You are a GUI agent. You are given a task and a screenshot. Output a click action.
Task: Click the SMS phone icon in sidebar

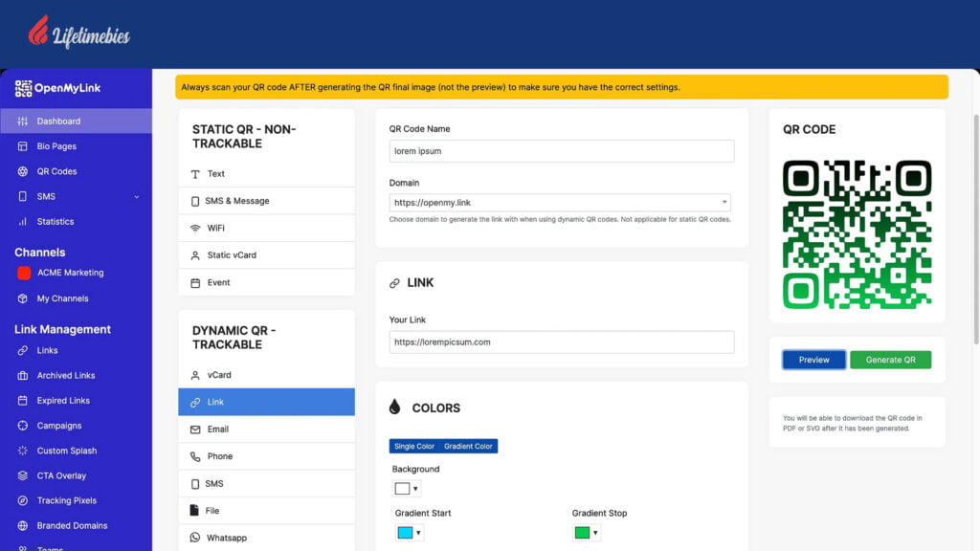click(x=23, y=196)
